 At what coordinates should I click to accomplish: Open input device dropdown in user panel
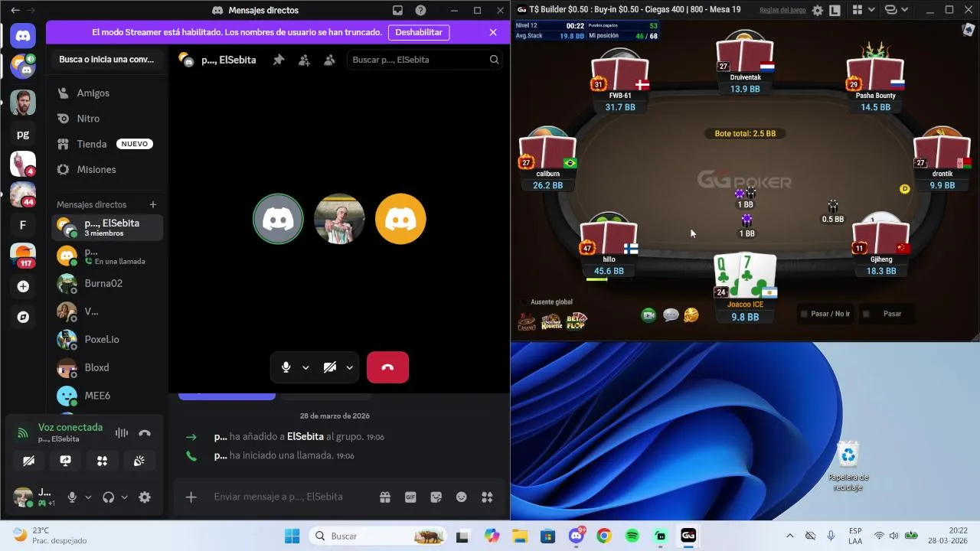[x=88, y=497]
